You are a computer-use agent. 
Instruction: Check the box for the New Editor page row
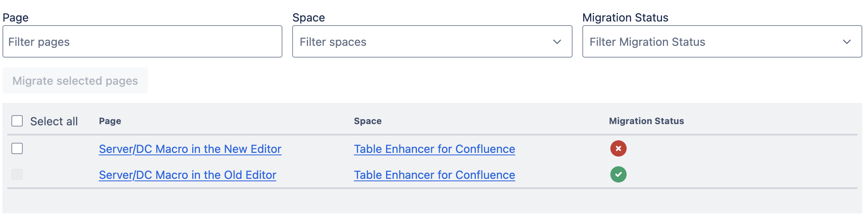[17, 148]
